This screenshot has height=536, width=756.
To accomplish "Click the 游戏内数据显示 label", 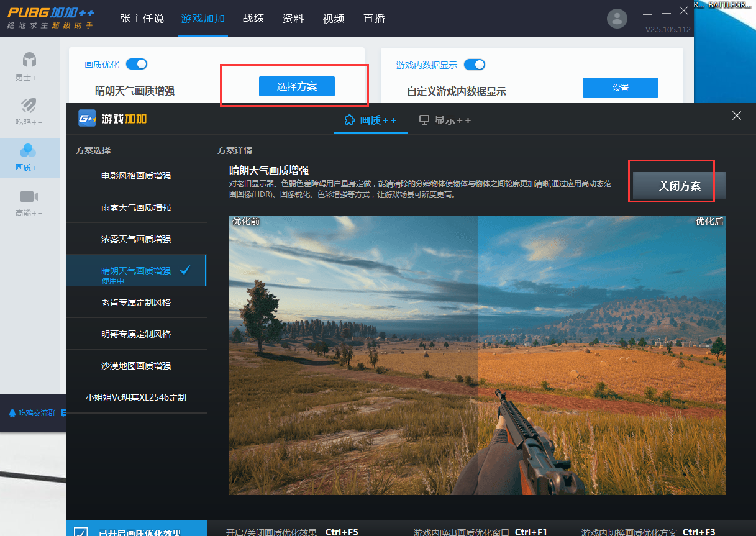I will pyautogui.click(x=427, y=65).
